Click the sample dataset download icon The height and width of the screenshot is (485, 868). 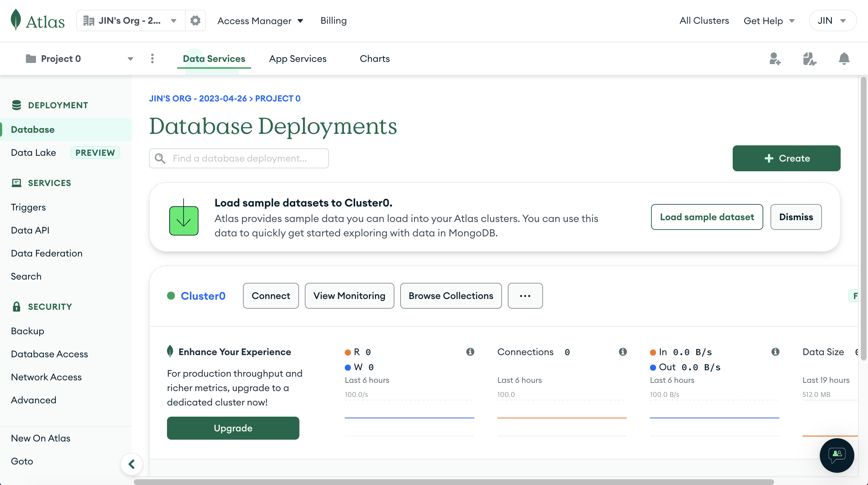(184, 217)
